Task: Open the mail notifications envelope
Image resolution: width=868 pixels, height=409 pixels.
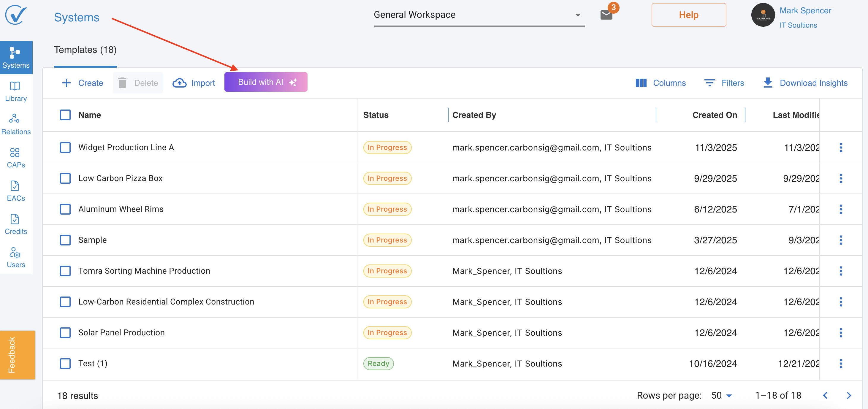Action: coord(606,15)
